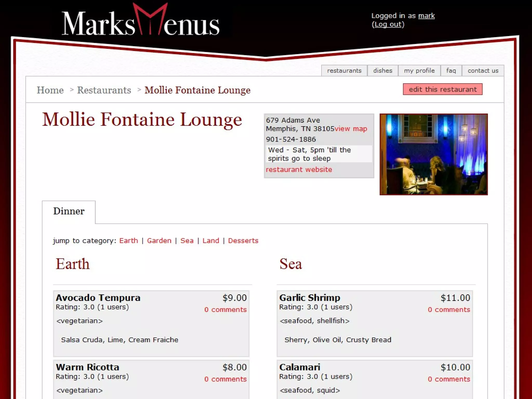Follow the Home breadcrumb link
Image resolution: width=532 pixels, height=399 pixels.
50,90
